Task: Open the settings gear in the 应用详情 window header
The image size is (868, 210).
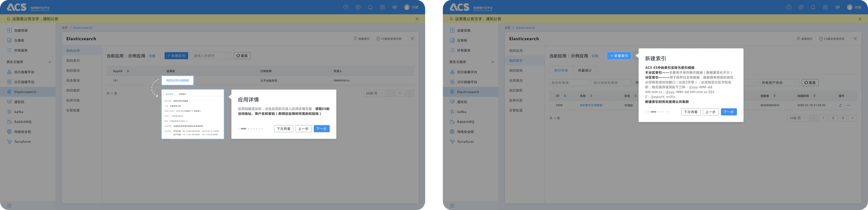Action: point(358,7)
